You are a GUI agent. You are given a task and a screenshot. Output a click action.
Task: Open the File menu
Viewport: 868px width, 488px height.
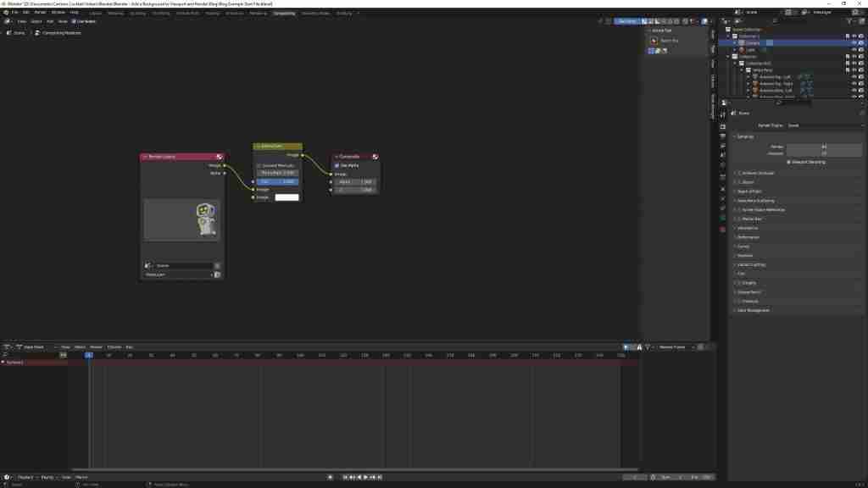click(x=15, y=12)
